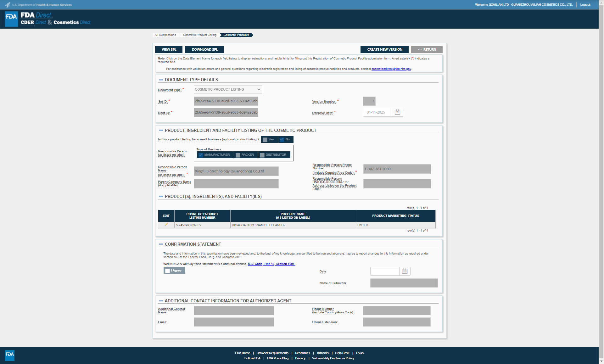Go to All Submissions breadcrumb
Viewport: 604px width, 364px height.
pos(165,35)
